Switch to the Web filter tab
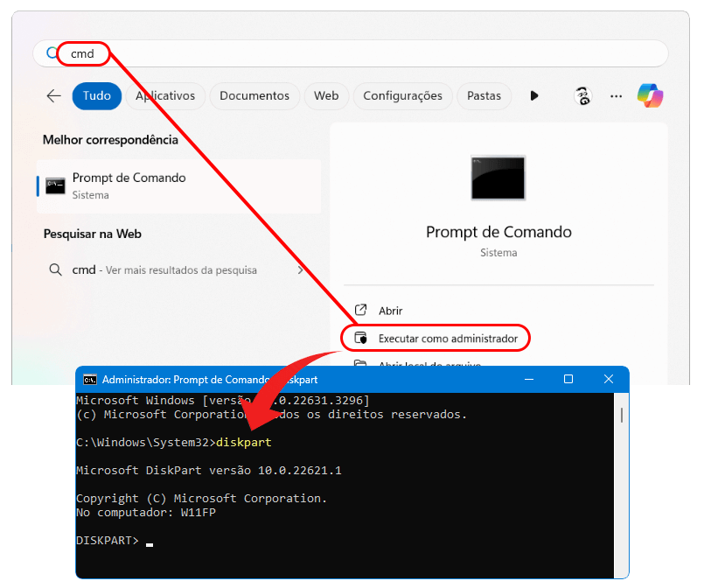This screenshot has width=704, height=588. pyautogui.click(x=326, y=95)
